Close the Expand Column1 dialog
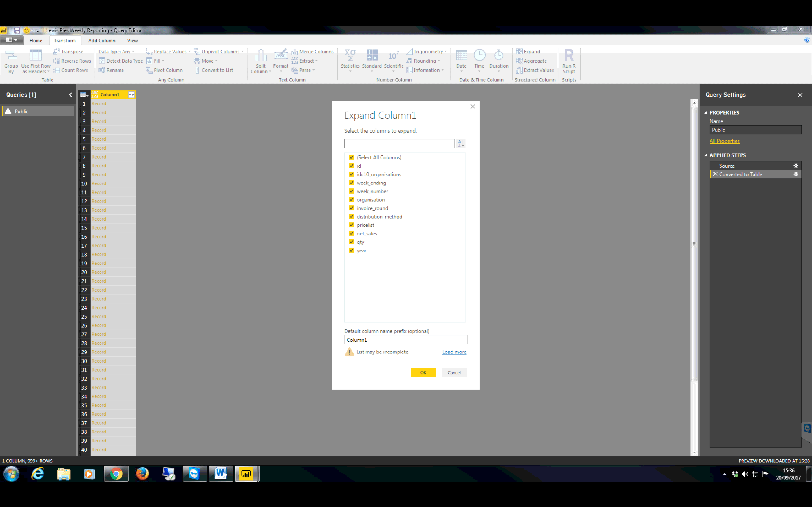The height and width of the screenshot is (507, 812). pyautogui.click(x=473, y=107)
